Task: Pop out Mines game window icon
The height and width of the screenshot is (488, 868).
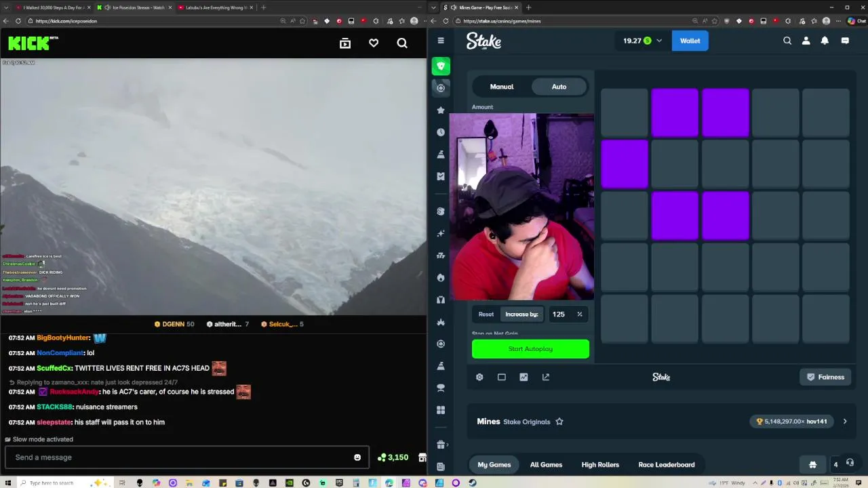Action: [546, 377]
